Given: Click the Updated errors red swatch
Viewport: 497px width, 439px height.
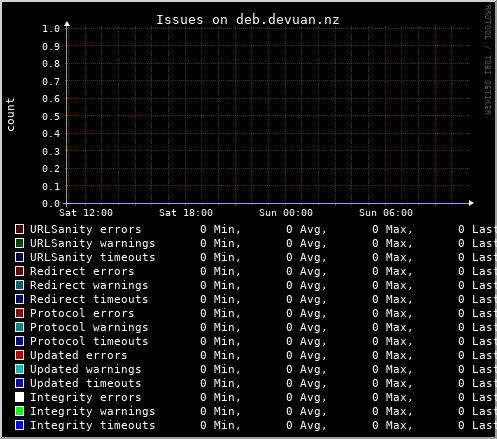Looking at the screenshot, I should (19, 355).
